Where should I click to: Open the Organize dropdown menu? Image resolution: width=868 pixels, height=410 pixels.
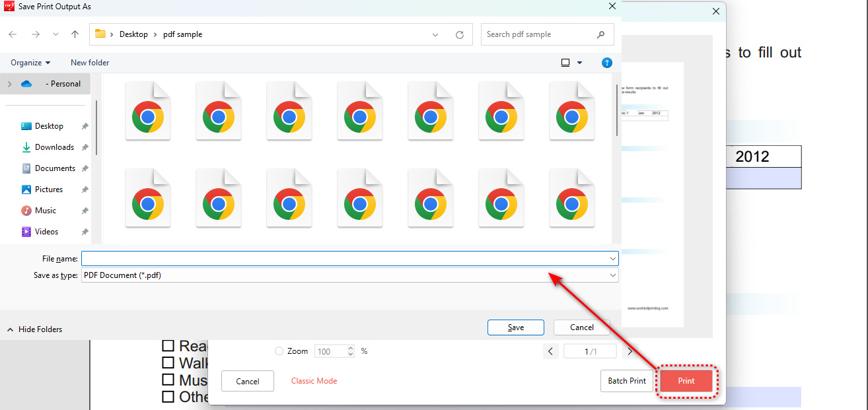30,63
